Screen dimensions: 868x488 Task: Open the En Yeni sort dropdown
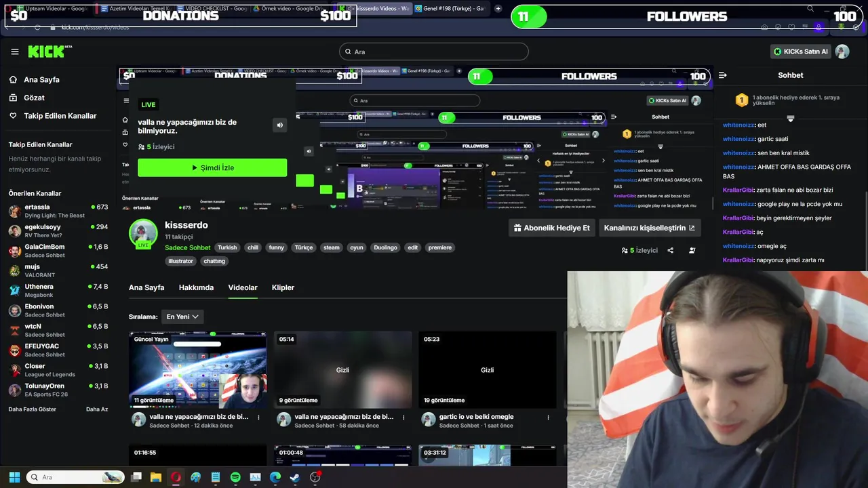click(x=182, y=317)
